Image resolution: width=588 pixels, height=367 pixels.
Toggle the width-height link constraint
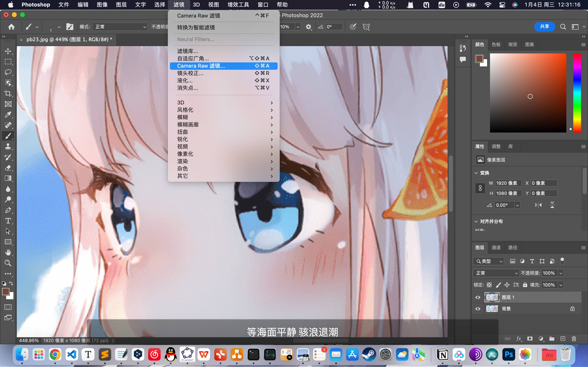coord(480,188)
